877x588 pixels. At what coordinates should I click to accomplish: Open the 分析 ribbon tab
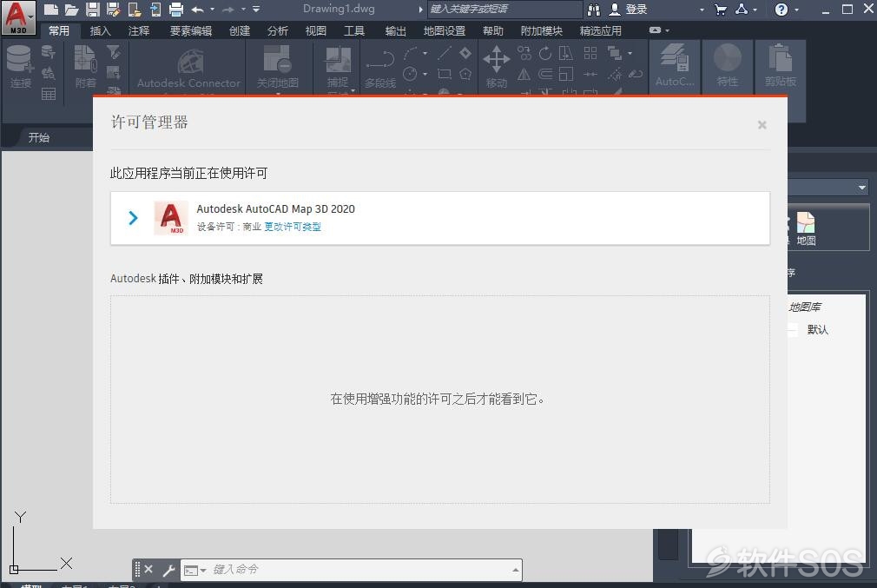pos(277,30)
